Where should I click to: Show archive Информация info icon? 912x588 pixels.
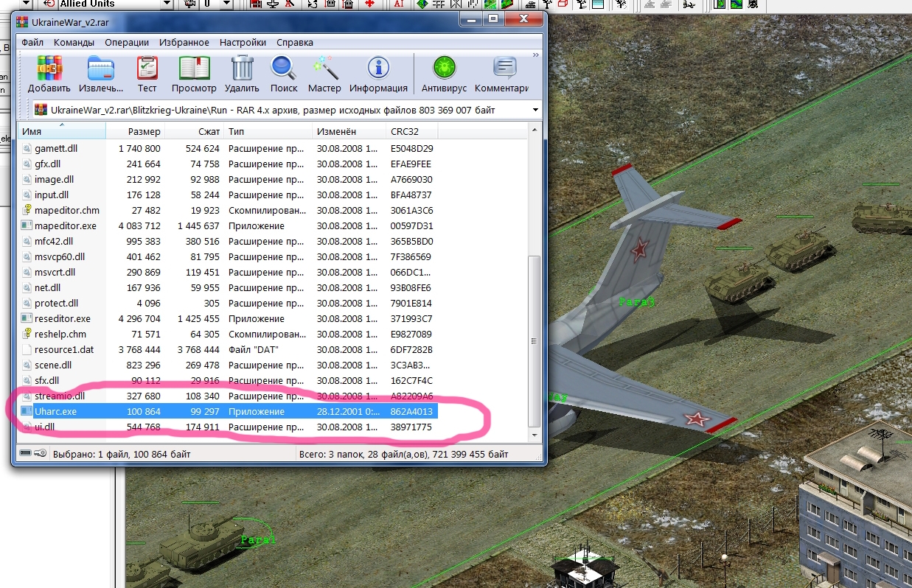[378, 70]
